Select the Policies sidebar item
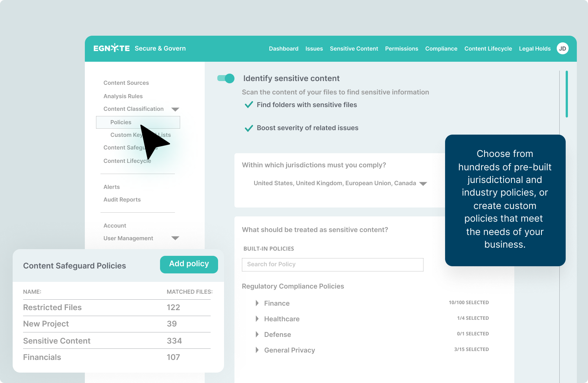 (121, 122)
